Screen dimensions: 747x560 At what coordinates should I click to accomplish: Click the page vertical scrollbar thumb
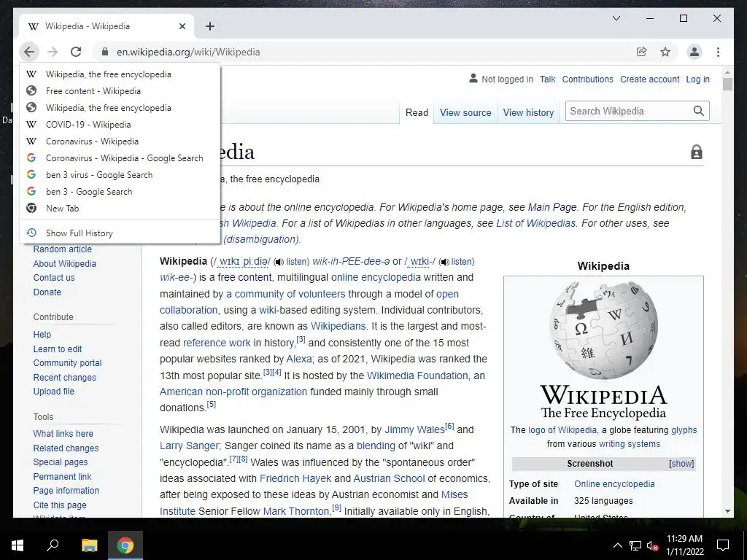727,85
